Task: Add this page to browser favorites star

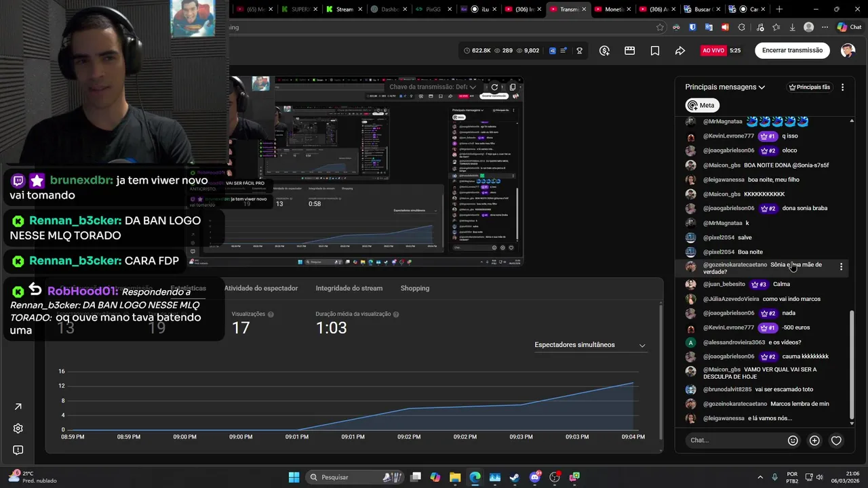Action: coord(660,27)
